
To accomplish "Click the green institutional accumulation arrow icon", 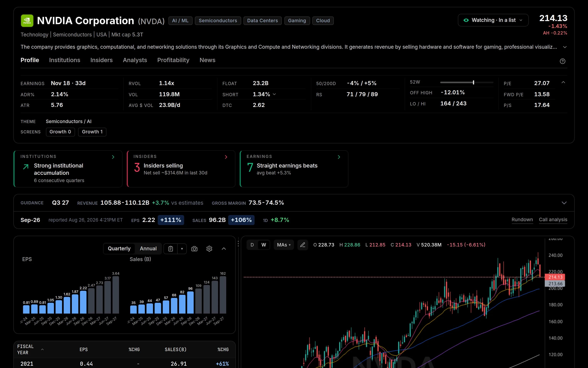I will pyautogui.click(x=26, y=167).
